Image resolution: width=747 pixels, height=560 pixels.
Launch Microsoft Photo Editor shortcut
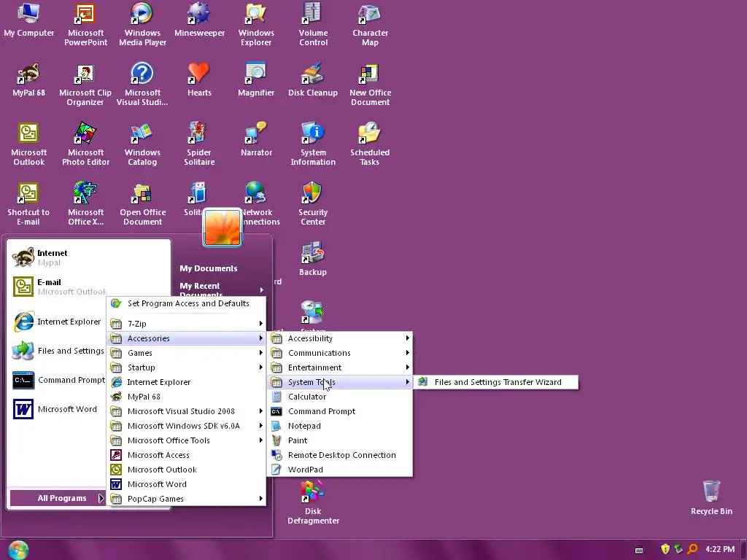pos(85,144)
